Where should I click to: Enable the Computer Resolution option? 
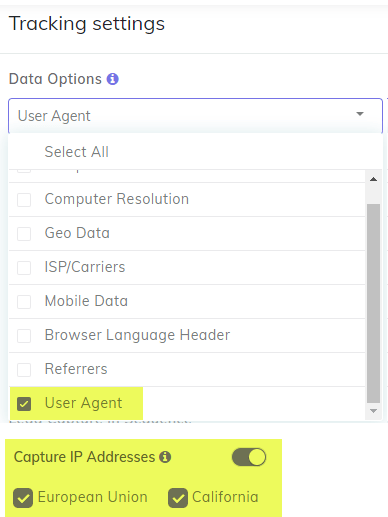coord(24,200)
